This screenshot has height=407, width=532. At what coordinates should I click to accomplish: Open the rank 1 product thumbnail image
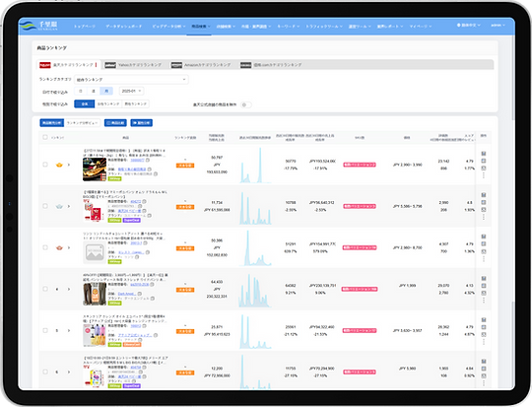95,170
